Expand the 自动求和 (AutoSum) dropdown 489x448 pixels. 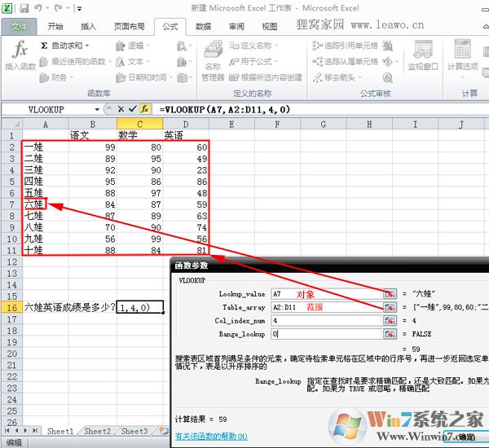coord(87,46)
